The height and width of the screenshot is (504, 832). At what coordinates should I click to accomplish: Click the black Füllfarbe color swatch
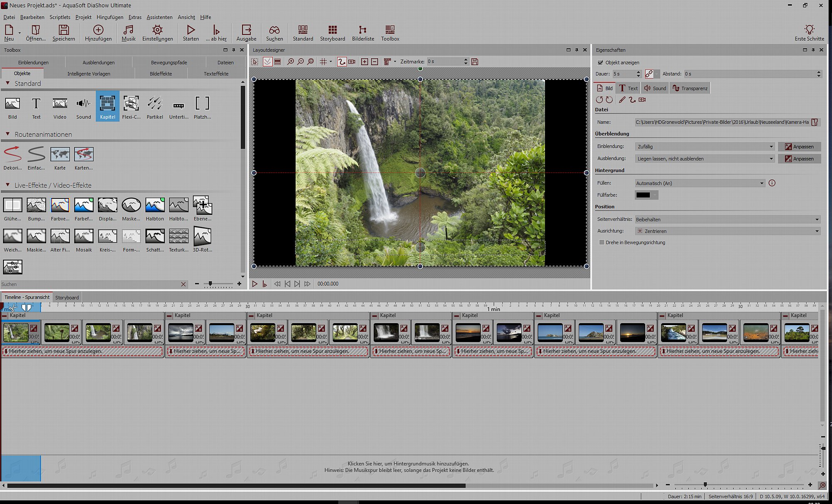[643, 195]
